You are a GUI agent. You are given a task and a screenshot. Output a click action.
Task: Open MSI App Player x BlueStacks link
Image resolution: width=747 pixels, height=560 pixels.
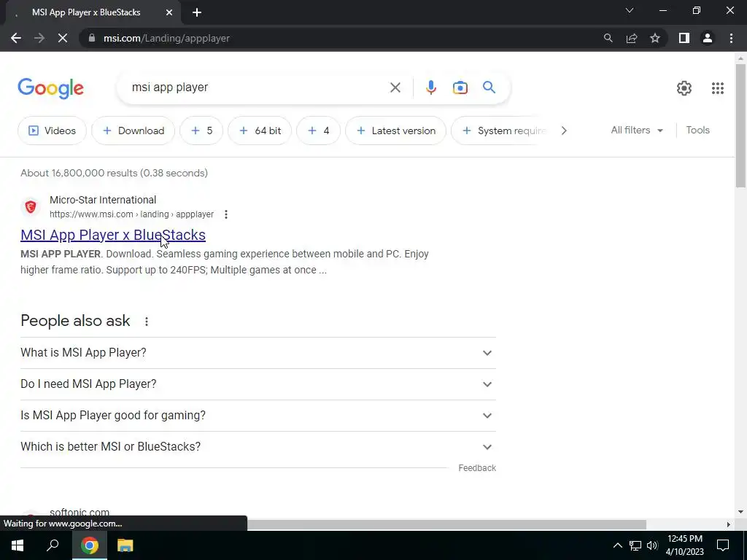[113, 235]
